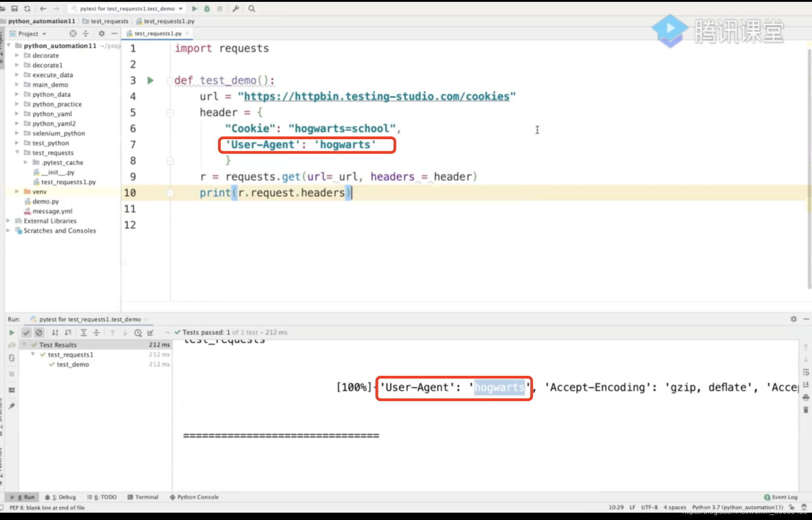Toggle Show Ignored tests button
The height and width of the screenshot is (520, 812).
39,333
